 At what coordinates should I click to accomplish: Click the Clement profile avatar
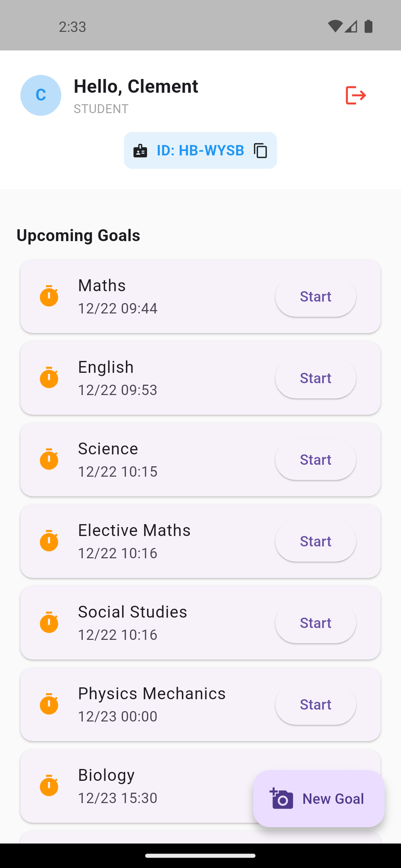41,95
